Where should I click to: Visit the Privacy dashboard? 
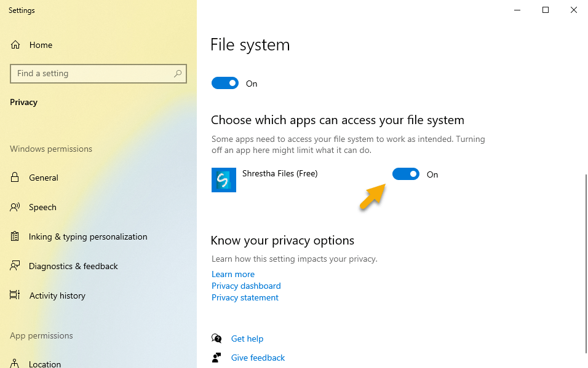click(246, 286)
